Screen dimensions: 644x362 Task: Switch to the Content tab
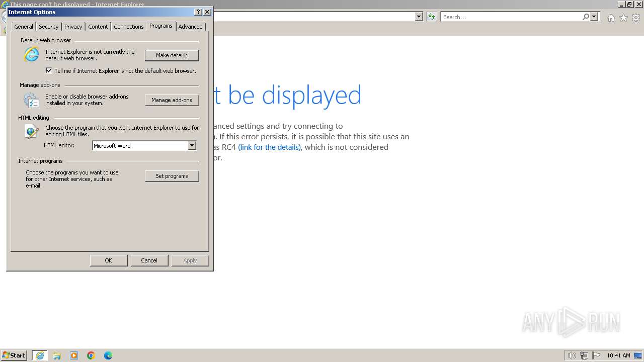point(98,27)
